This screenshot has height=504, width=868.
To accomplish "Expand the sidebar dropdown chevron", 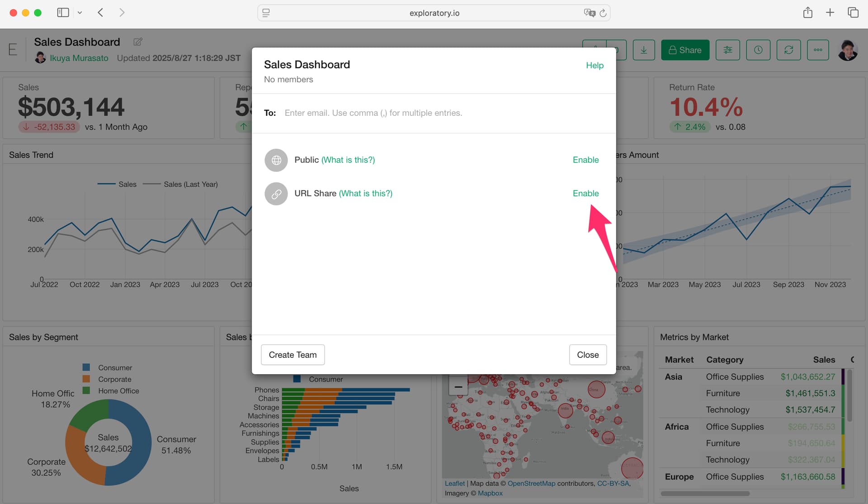I will (x=80, y=13).
